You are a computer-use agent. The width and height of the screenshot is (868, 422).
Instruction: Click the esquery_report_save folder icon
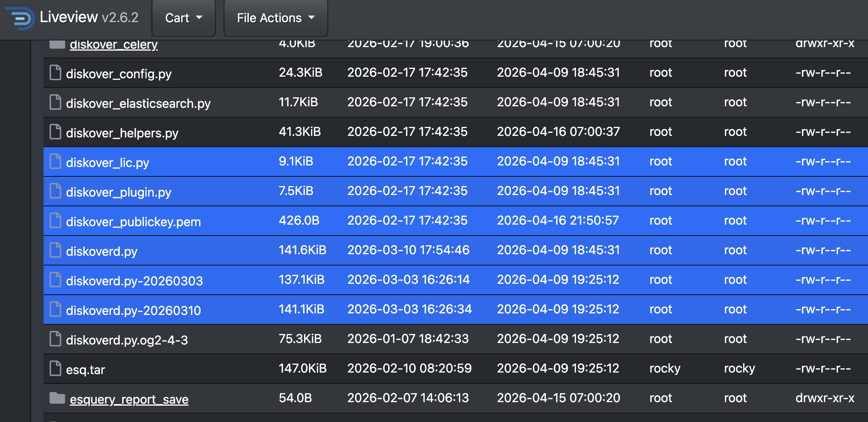57,398
